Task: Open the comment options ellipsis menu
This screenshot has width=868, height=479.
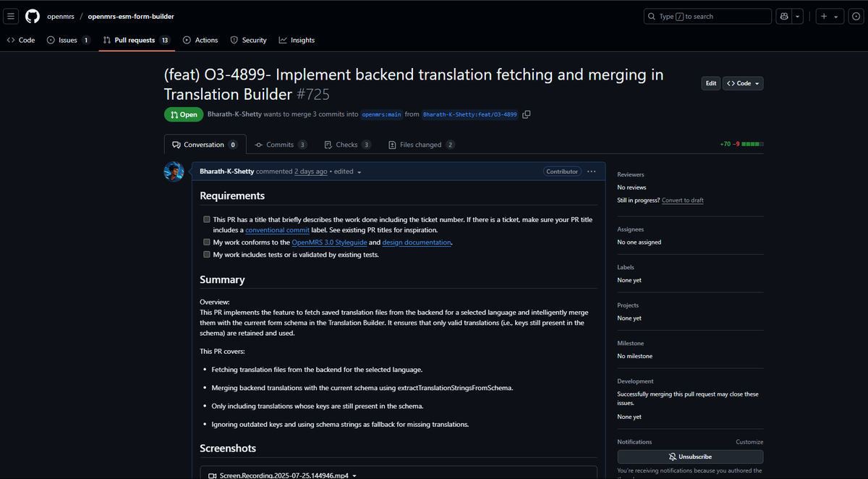Action: (x=592, y=171)
